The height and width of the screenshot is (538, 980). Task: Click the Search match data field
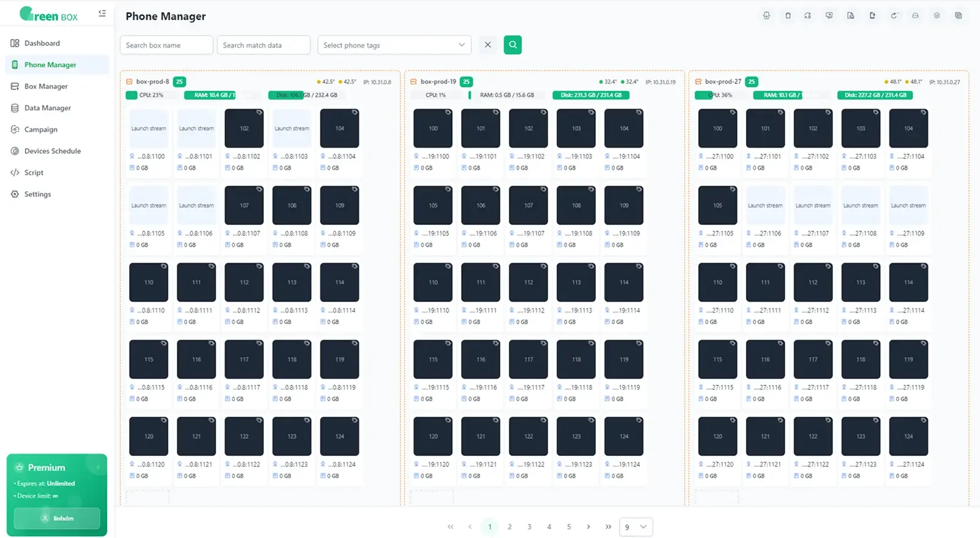263,45
